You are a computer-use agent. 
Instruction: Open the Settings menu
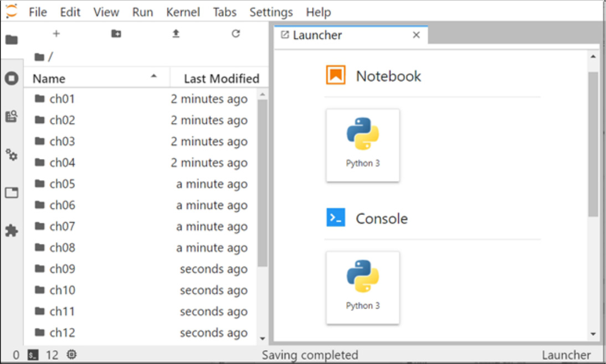pos(271,12)
